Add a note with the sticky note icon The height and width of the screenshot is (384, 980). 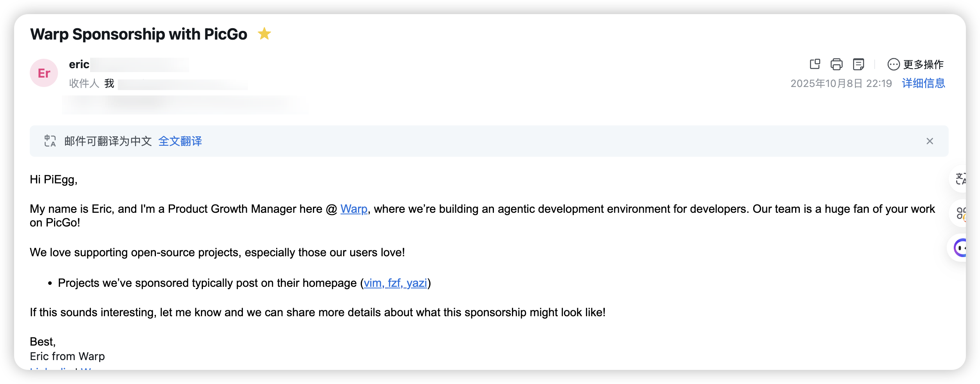tap(858, 64)
